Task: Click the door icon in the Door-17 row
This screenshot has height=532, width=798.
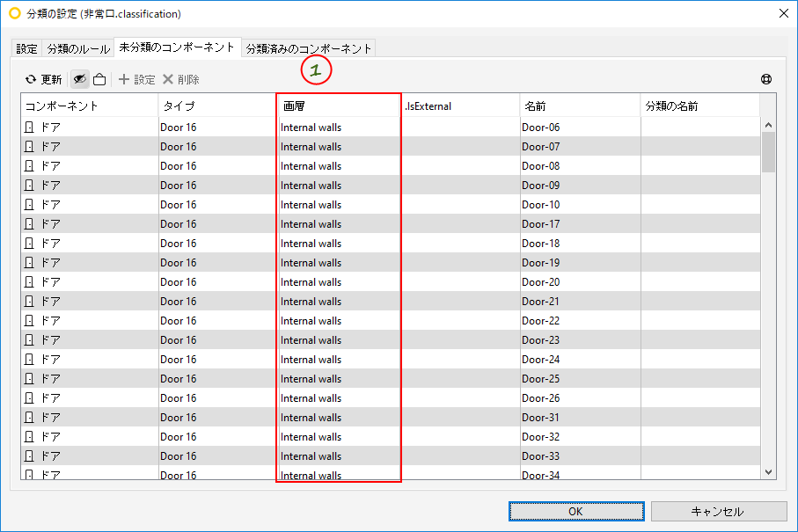Action: click(30, 223)
